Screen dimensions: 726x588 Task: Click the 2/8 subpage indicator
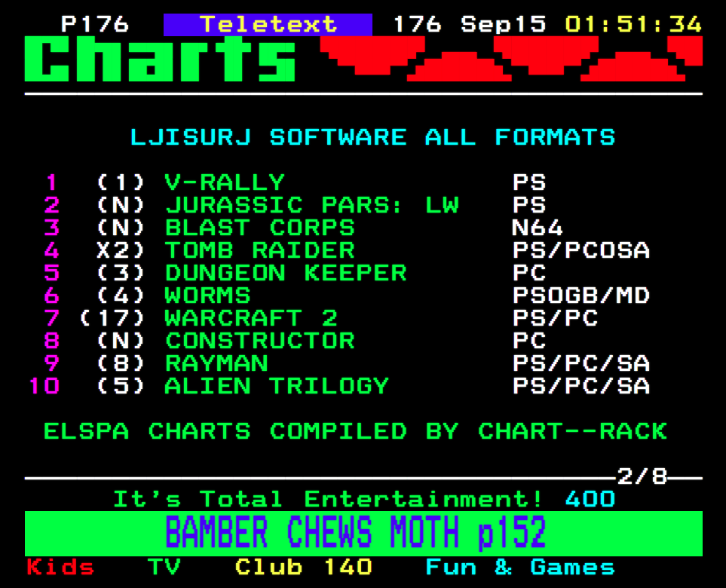pos(642,476)
